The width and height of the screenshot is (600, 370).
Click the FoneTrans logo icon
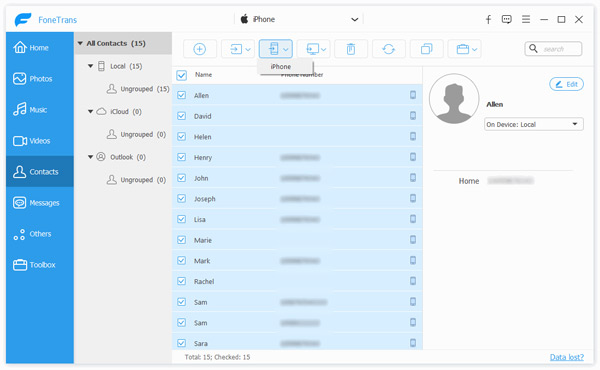(23, 19)
